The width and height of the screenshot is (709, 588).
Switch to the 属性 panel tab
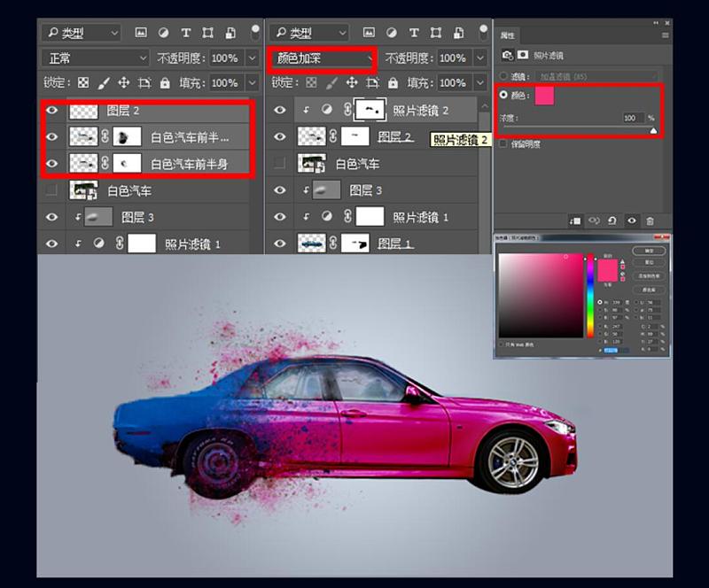(x=508, y=35)
